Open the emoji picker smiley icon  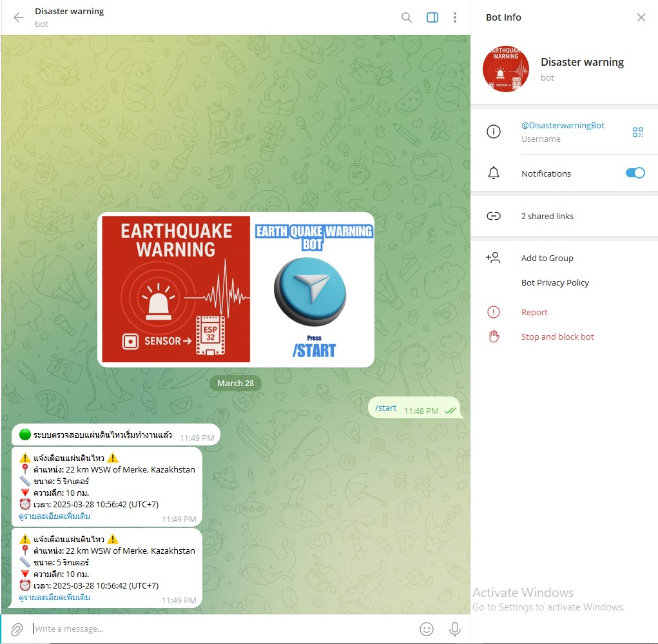pyautogui.click(x=427, y=629)
